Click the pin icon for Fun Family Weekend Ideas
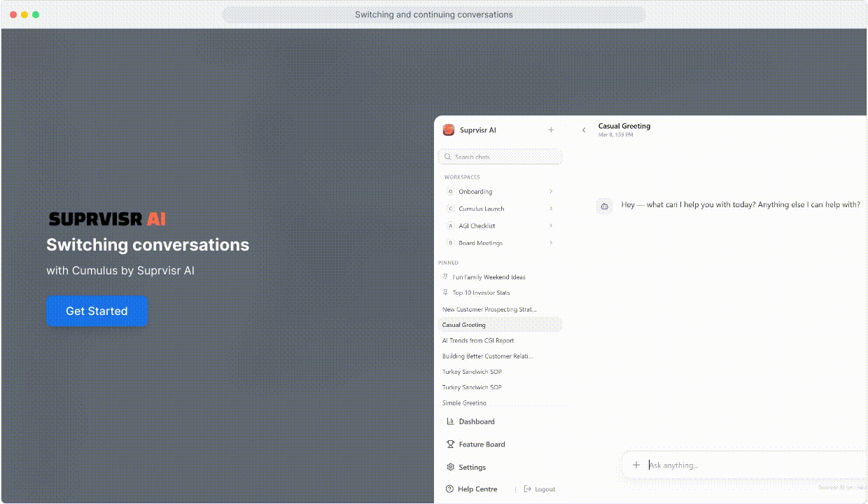The image size is (868, 504). (x=446, y=277)
